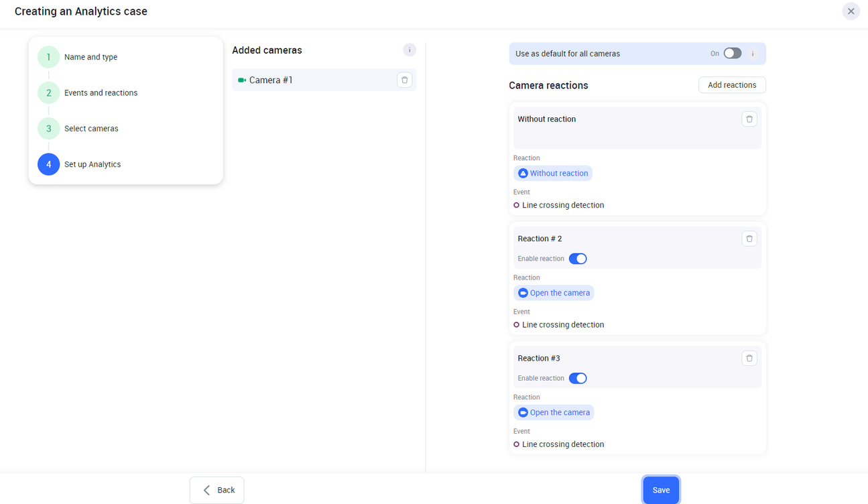Open step 2 Events and reactions
Viewport: 868px width, 504px height.
coord(49,93)
